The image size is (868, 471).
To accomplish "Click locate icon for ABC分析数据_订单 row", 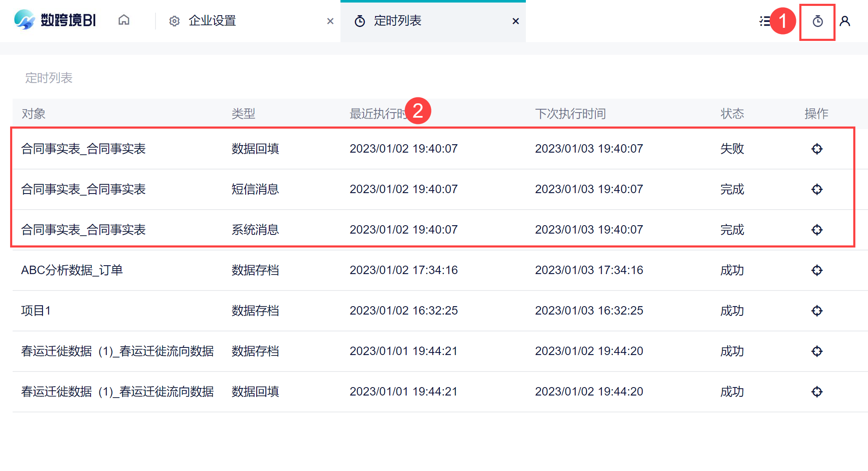I will tap(817, 270).
